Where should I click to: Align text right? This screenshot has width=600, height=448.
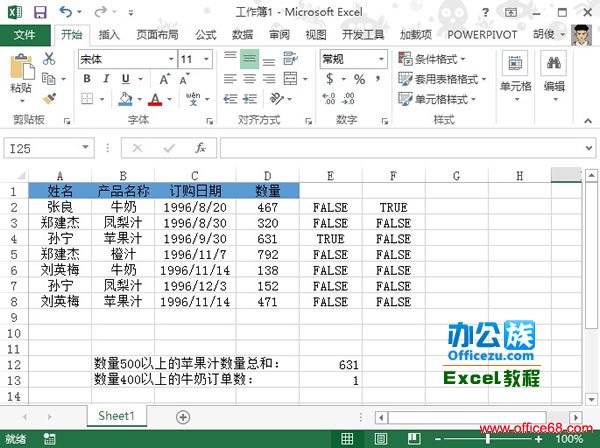point(269,79)
